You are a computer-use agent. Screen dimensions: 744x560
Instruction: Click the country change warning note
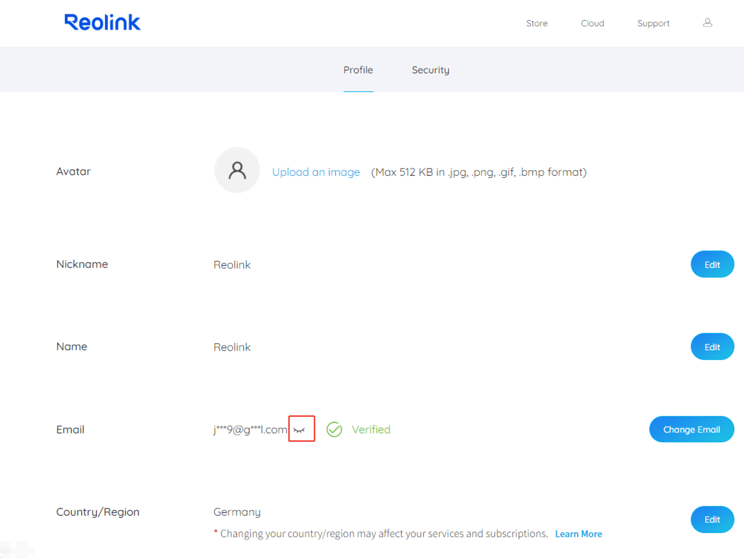381,534
